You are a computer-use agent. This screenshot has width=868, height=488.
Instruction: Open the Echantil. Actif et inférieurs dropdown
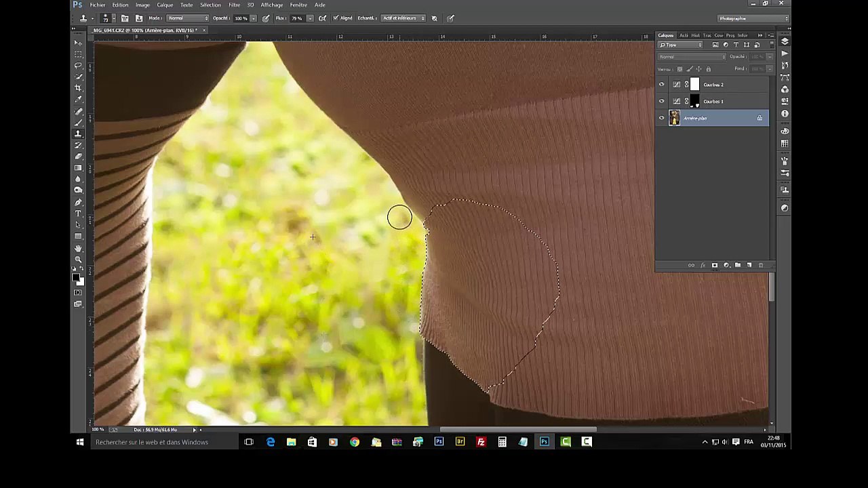tap(403, 18)
